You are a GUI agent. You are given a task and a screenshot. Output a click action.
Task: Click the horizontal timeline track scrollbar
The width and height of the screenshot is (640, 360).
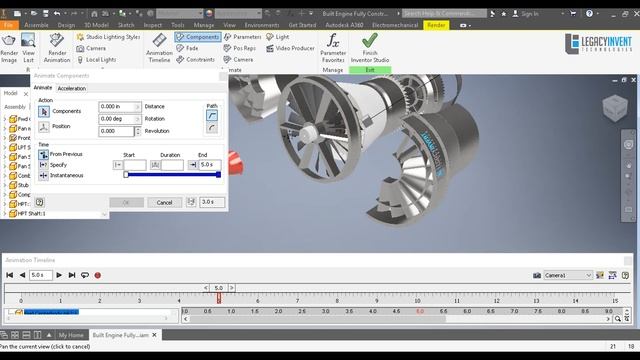click(318, 319)
